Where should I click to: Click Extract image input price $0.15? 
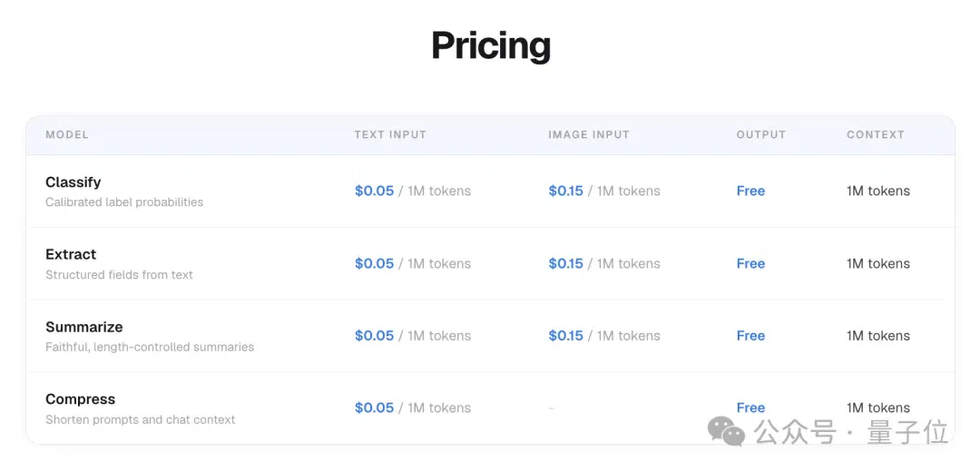[x=565, y=263]
